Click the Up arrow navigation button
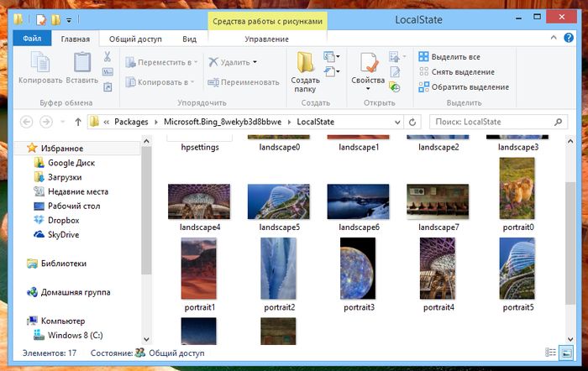Viewport: 588px width, 371px height. (78, 122)
